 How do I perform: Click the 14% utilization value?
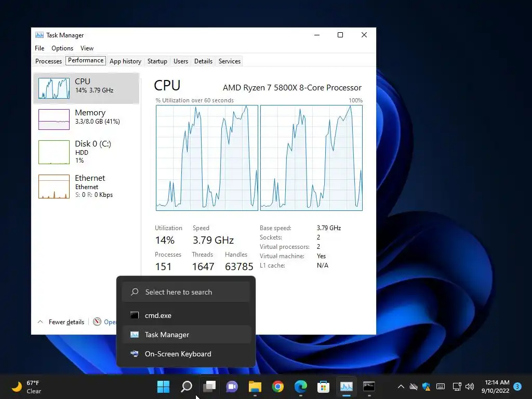click(165, 240)
